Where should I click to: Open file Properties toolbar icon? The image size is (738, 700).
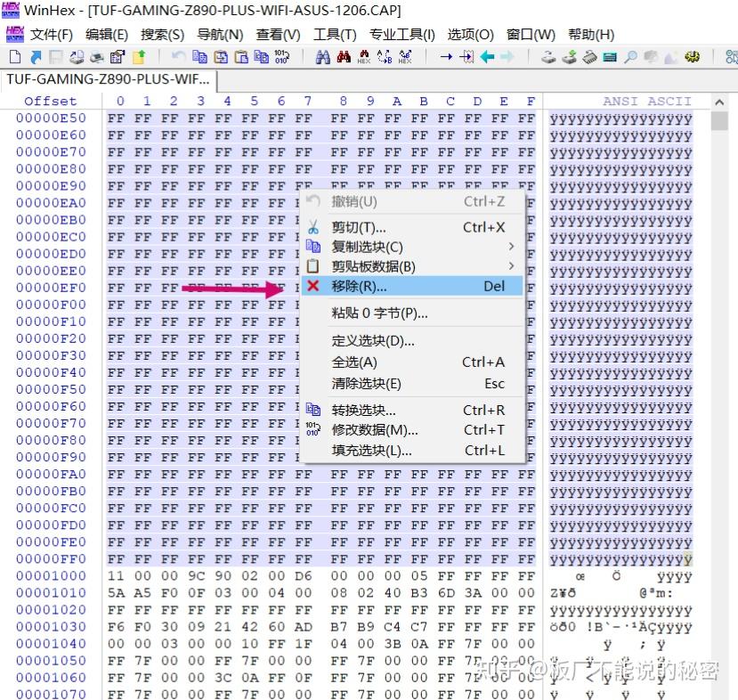click(118, 57)
